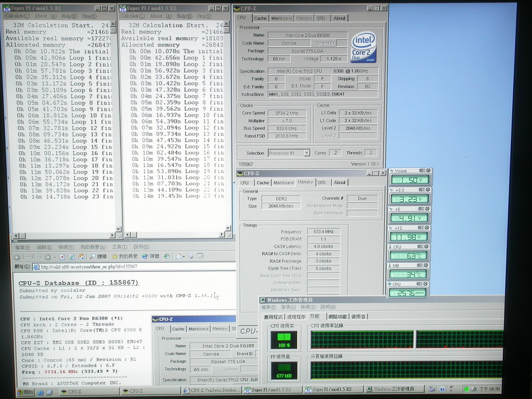Close the +12 voltage panel

427,228
